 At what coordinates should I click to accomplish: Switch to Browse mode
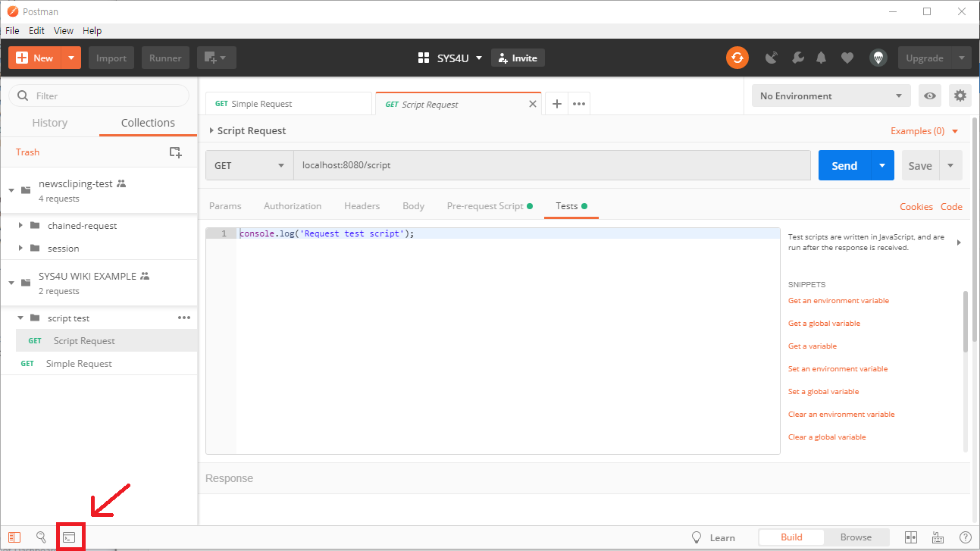pos(856,537)
